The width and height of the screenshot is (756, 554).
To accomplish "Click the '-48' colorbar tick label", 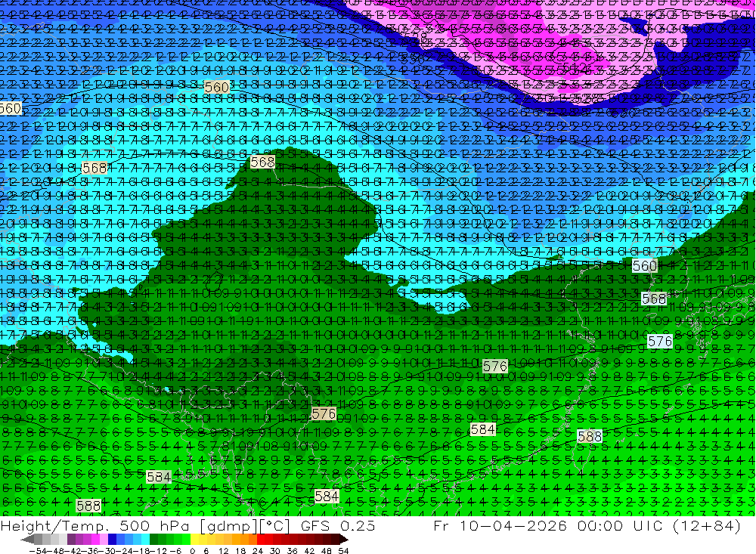I will point(56,551).
